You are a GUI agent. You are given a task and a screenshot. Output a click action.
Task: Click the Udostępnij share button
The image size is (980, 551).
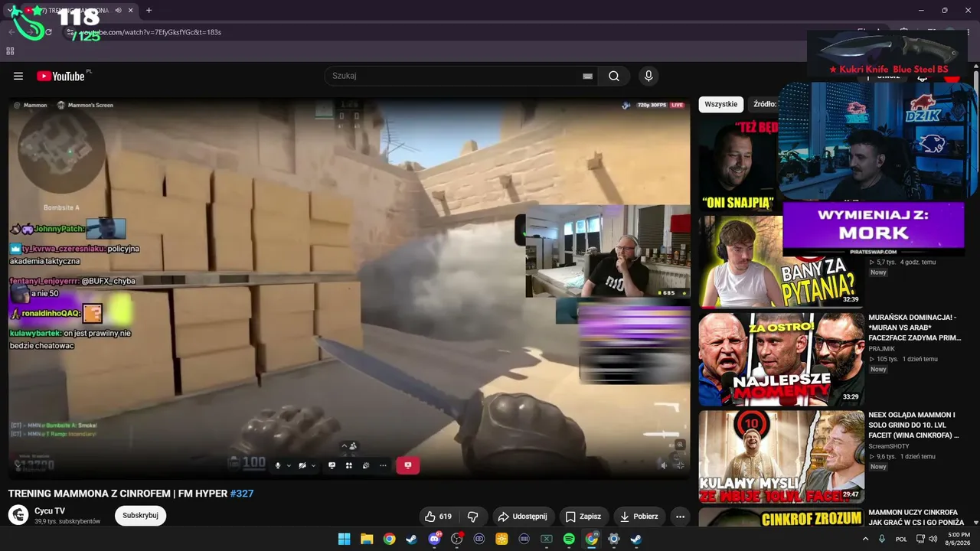(524, 517)
